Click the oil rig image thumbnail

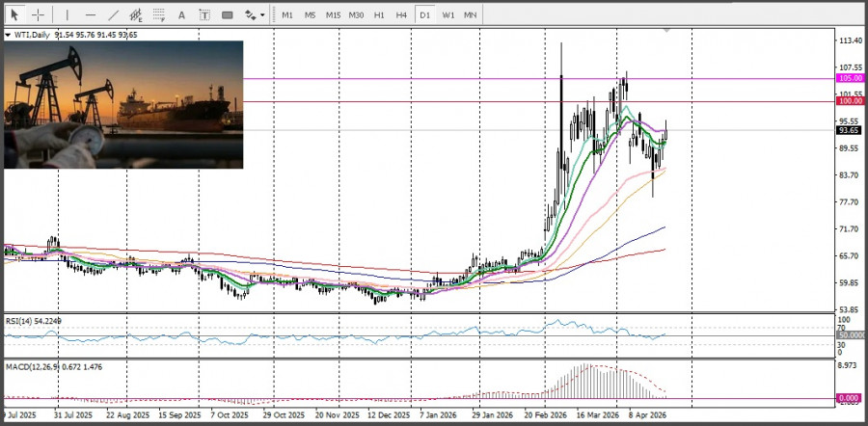[x=123, y=104]
